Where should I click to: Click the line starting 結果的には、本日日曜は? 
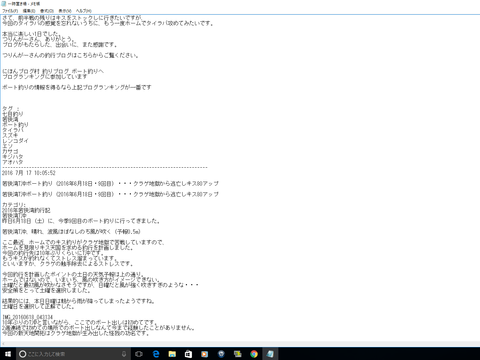pos(79,301)
